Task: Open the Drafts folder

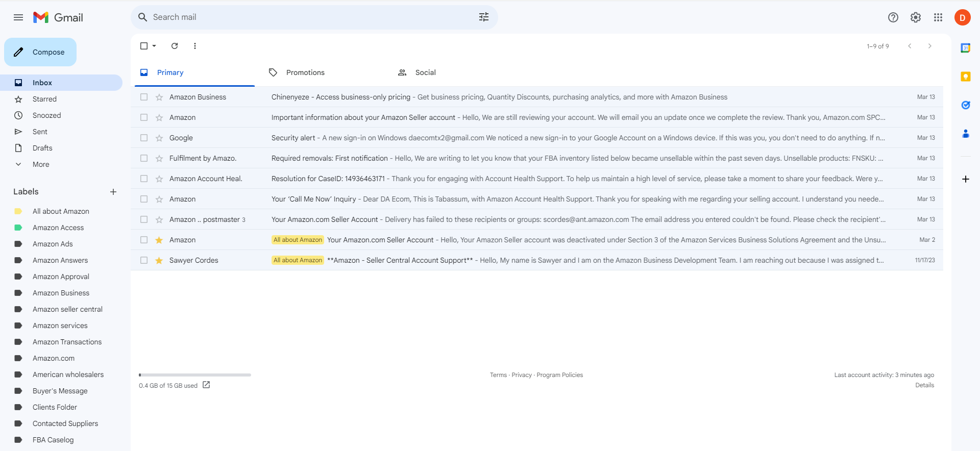Action: coord(61,148)
